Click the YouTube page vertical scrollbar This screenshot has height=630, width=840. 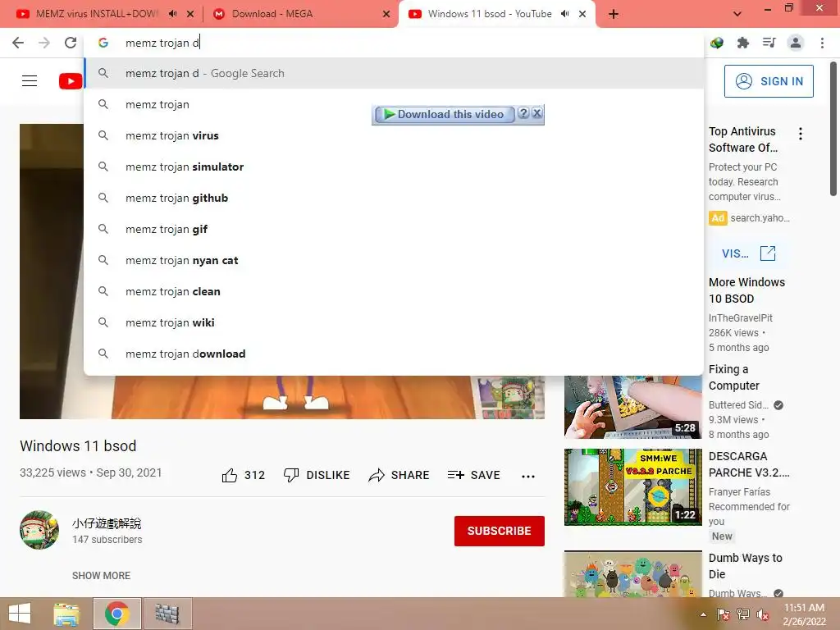[x=833, y=129]
